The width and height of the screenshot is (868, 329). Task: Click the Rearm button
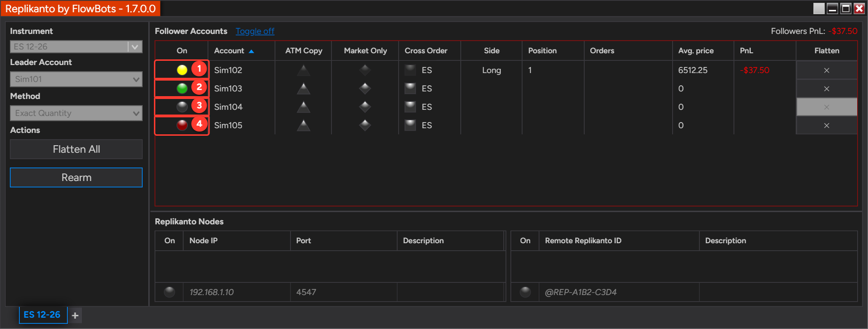coord(76,178)
